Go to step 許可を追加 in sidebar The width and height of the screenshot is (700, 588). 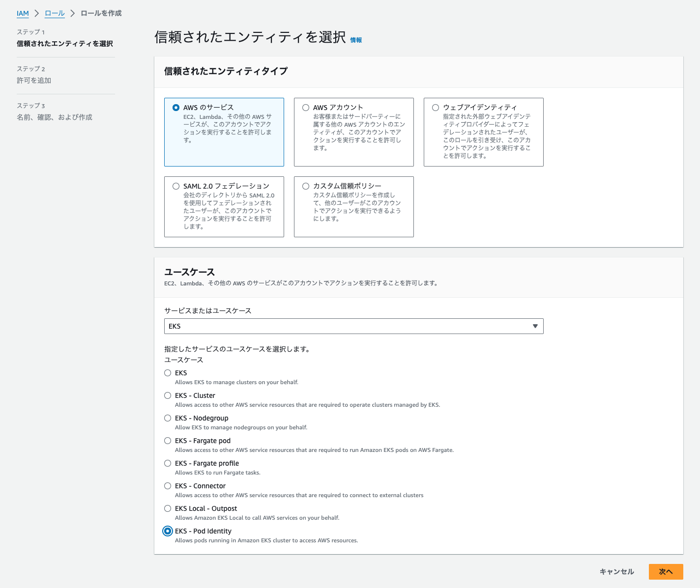34,81
